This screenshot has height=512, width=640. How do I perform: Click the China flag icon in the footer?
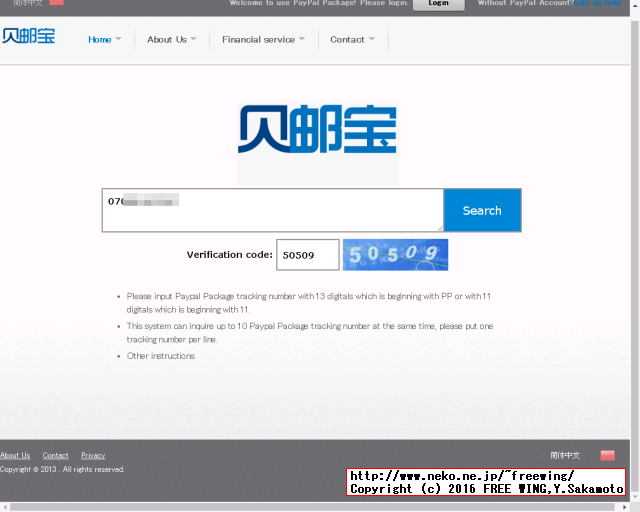click(x=608, y=455)
